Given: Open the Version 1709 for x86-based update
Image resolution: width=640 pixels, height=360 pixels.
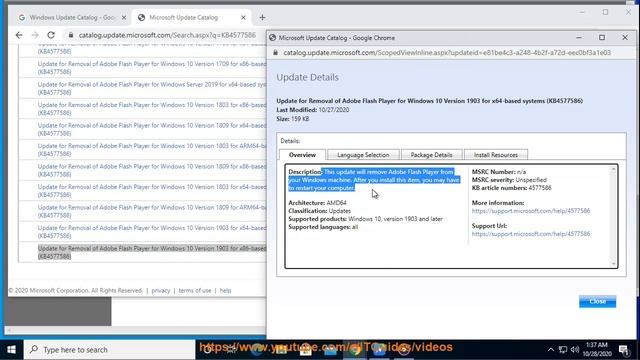Looking at the screenshot, I should (x=152, y=68).
